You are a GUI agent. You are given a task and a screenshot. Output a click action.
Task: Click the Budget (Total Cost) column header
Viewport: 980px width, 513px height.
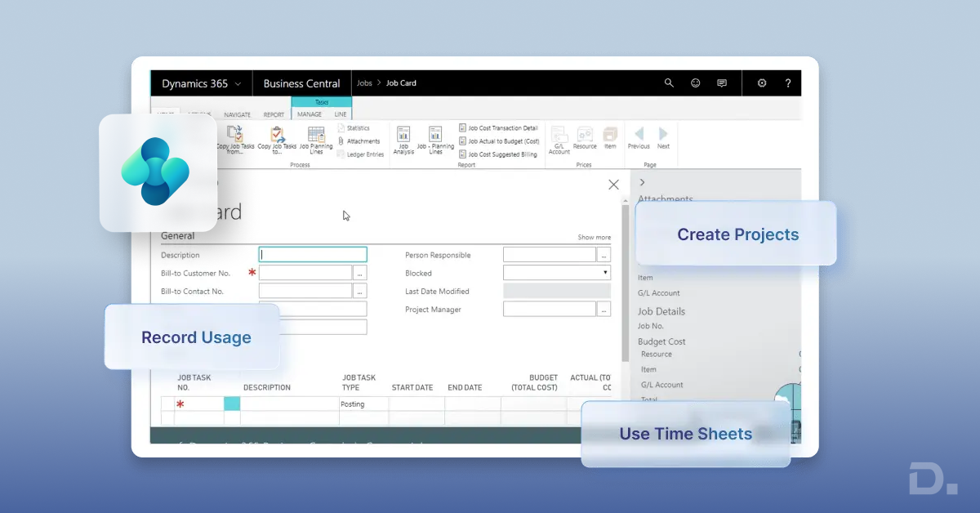pyautogui.click(x=534, y=383)
